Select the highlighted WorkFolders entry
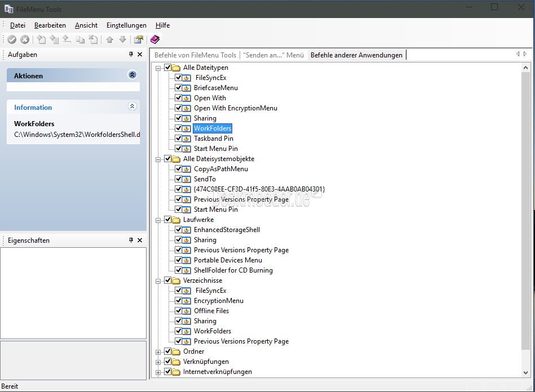The image size is (535, 392). pyautogui.click(x=213, y=128)
